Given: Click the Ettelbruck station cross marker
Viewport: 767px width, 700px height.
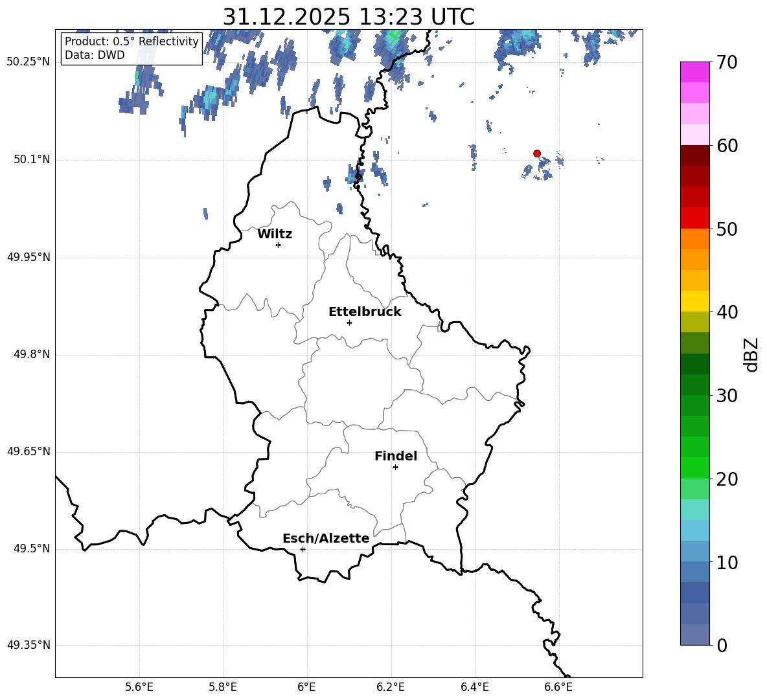Looking at the screenshot, I should click(349, 322).
